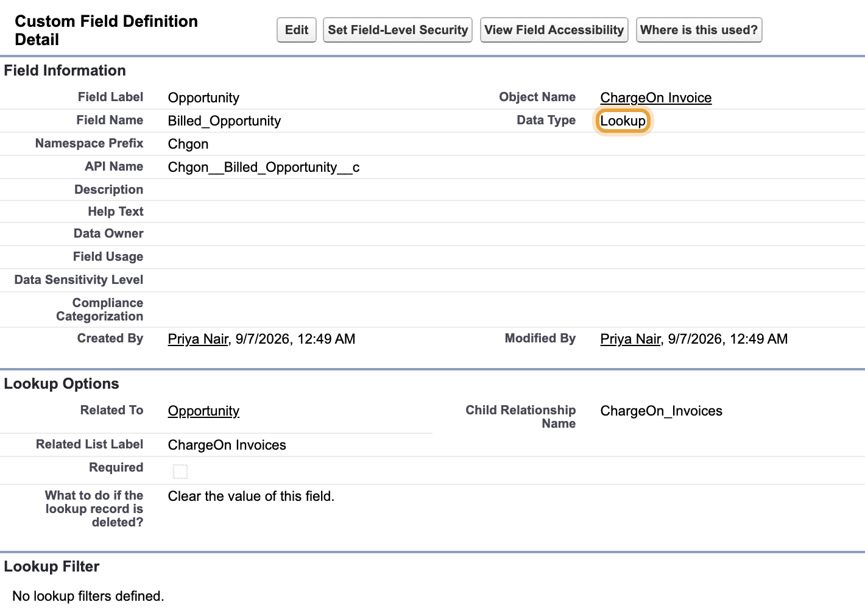
Task: Select 'No lookup filters defined.' text
Action: [88, 596]
